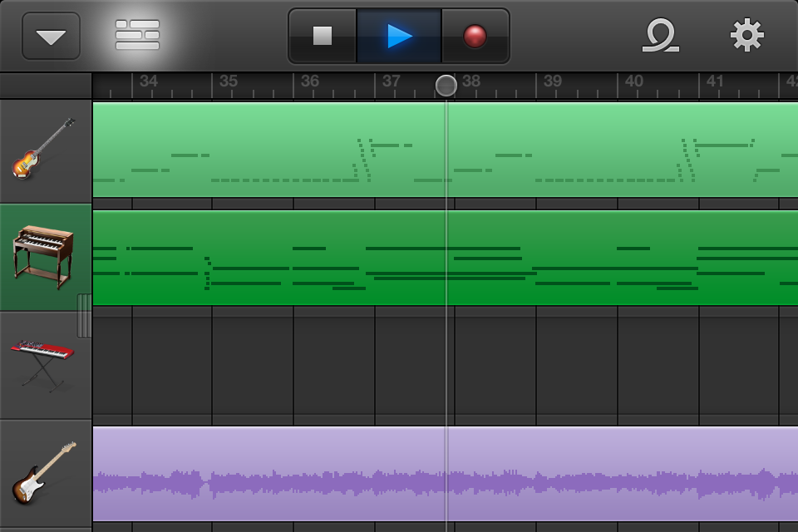The width and height of the screenshot is (798, 532).
Task: Open song settings gear icon
Action: [x=746, y=35]
